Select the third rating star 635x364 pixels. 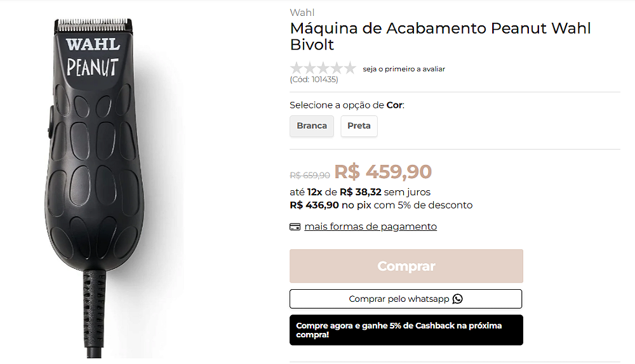[x=323, y=68]
